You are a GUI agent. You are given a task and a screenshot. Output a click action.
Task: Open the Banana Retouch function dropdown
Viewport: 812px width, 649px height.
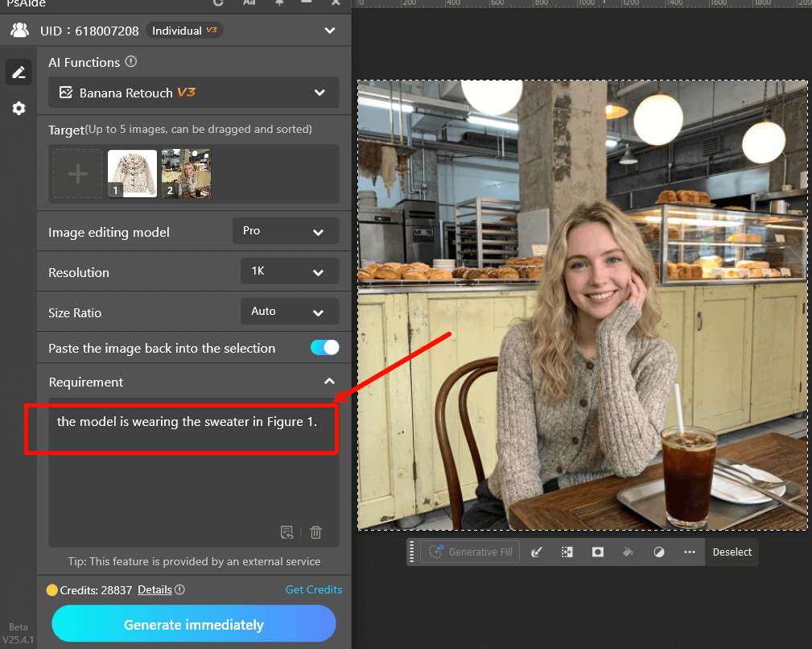coord(193,93)
